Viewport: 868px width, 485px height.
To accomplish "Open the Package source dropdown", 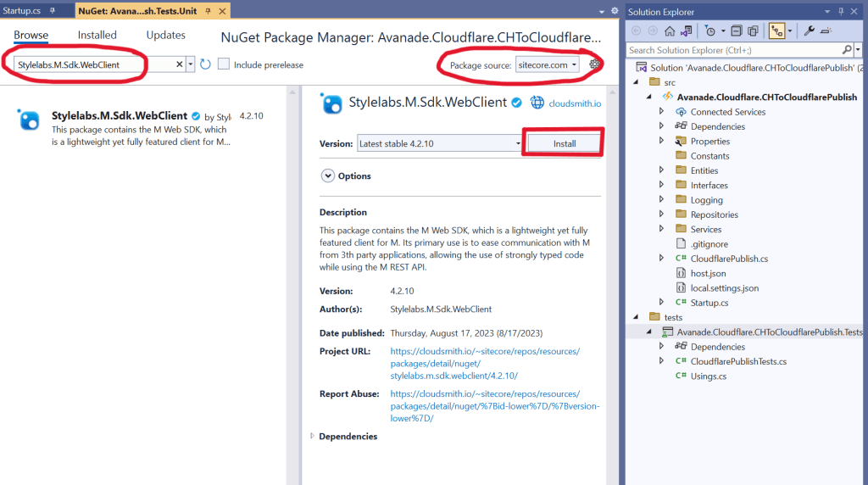I will [x=548, y=64].
